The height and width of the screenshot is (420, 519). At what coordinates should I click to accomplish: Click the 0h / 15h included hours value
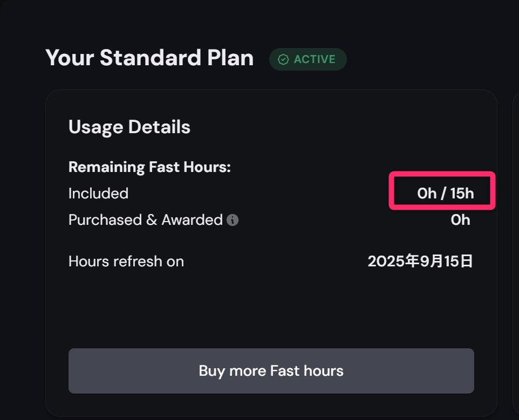(445, 194)
